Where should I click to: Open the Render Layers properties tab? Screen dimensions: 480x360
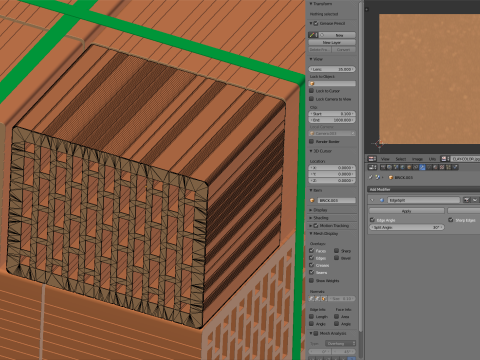(389, 167)
